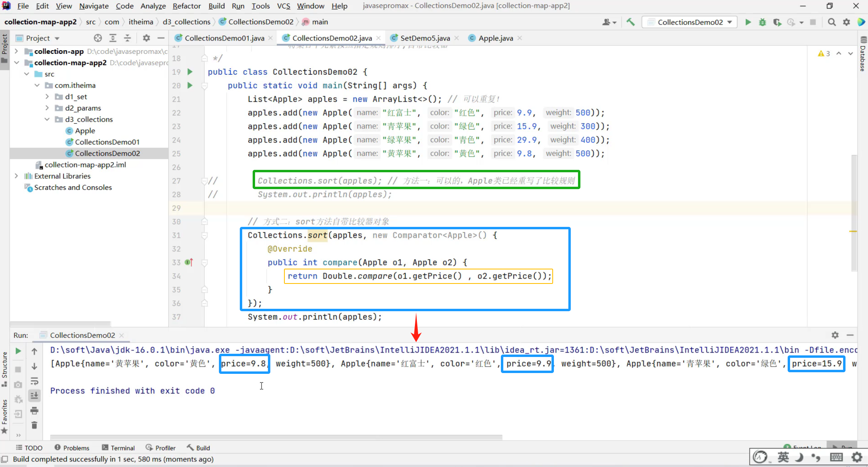Screen dimensions: 868x467
Task: Click the Build project hammer icon
Action: 631,22
